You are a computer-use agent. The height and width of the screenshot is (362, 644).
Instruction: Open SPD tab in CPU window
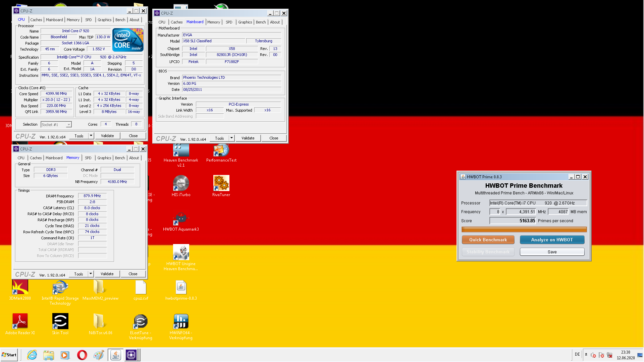pyautogui.click(x=89, y=20)
